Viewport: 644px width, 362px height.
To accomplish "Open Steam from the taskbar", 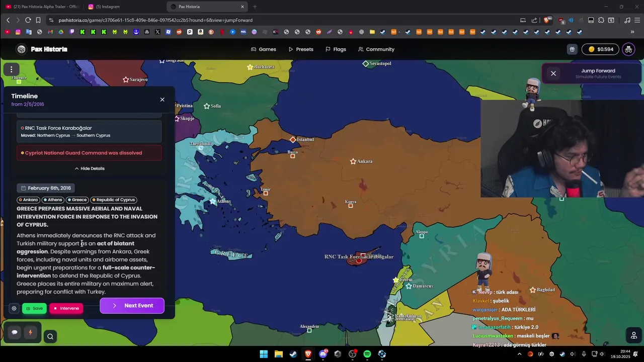I will (x=293, y=354).
